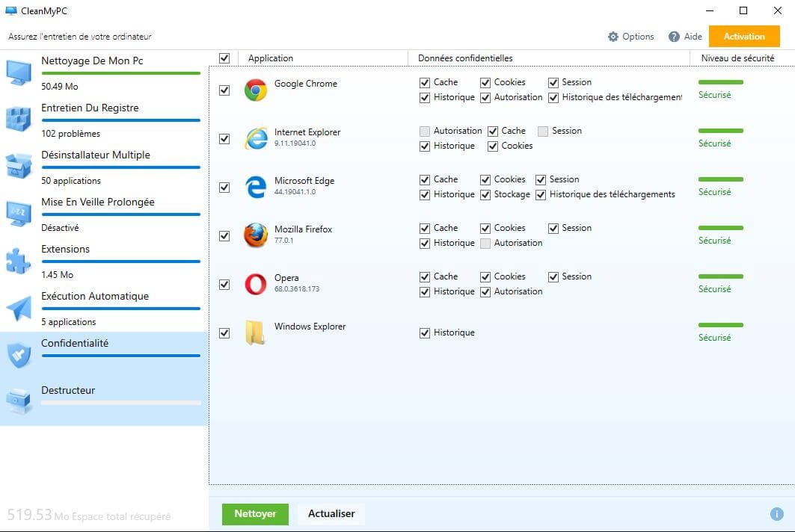Uncheck the Windows Explorer application checkbox
The width and height of the screenshot is (795, 532).
coord(224,333)
